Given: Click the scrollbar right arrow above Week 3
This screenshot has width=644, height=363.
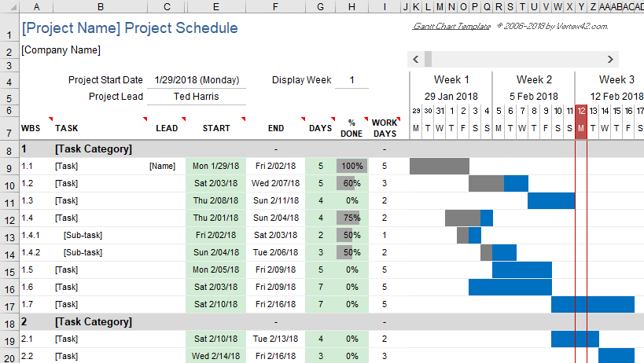Looking at the screenshot, I should point(610,60).
